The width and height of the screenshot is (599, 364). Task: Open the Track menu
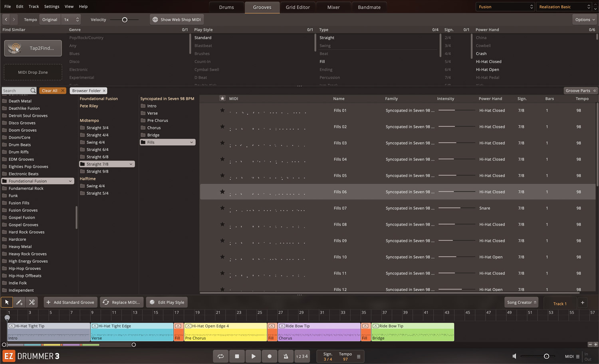(x=34, y=6)
